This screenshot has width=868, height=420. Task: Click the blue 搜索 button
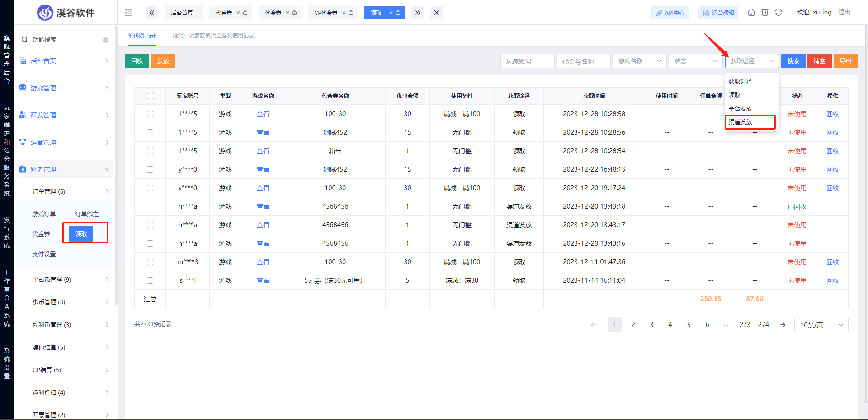pos(793,61)
